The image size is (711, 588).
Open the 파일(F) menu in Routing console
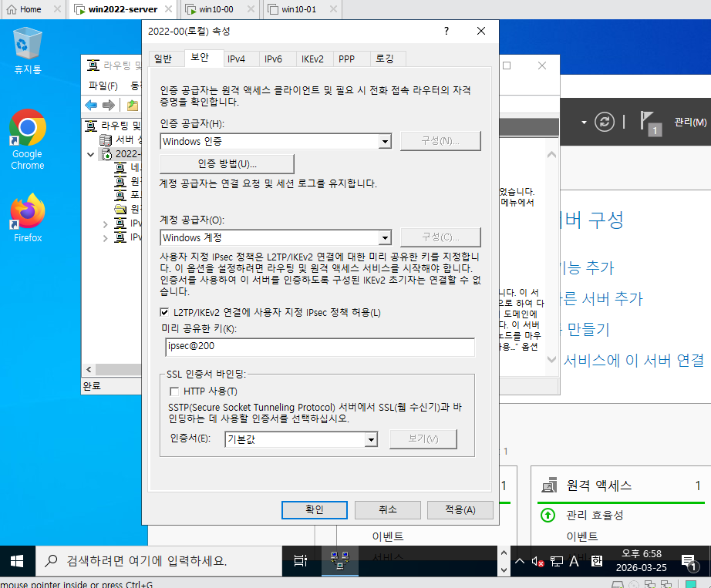(x=103, y=86)
